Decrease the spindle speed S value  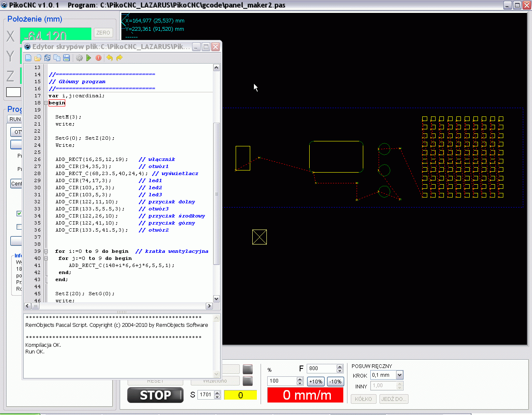tap(217, 397)
